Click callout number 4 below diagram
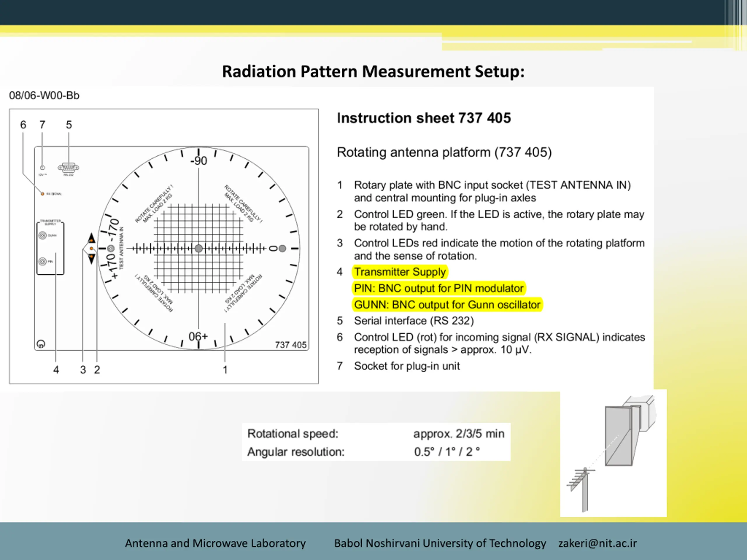 [56, 370]
